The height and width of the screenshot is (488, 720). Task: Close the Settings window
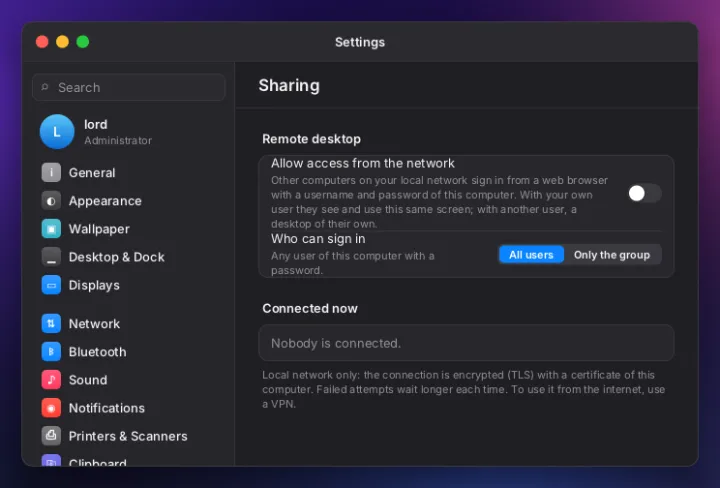click(x=42, y=42)
